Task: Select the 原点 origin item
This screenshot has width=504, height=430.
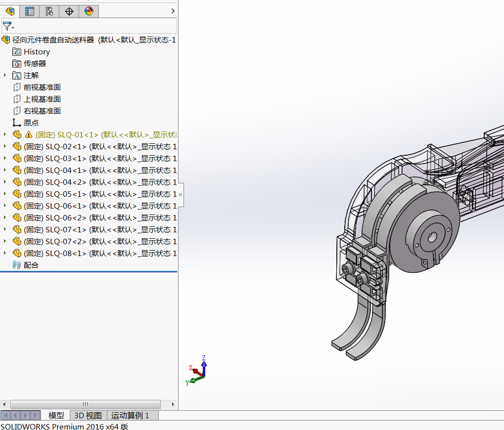Action: tap(25, 123)
